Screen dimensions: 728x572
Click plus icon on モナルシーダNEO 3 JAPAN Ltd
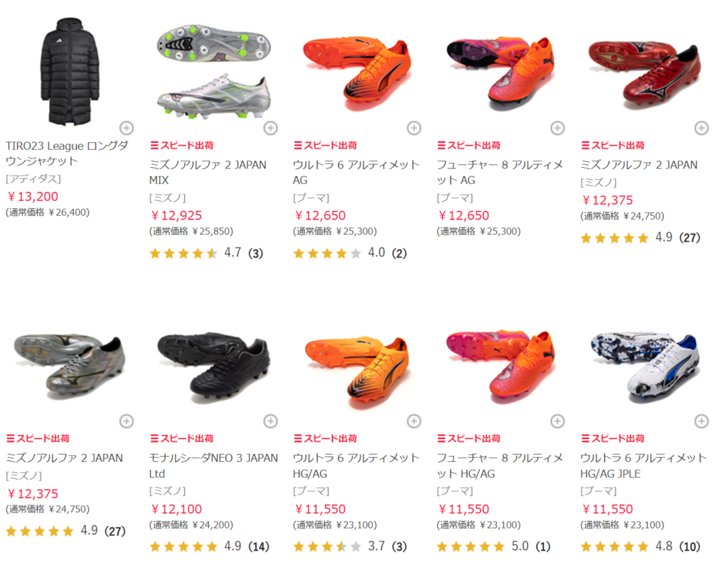click(x=271, y=421)
